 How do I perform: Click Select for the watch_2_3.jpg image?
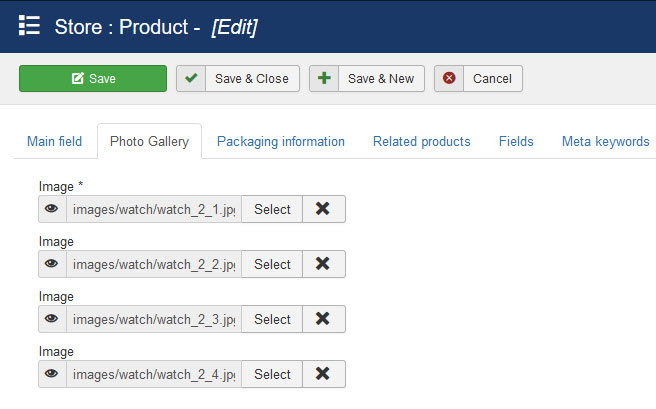pyautogui.click(x=272, y=319)
